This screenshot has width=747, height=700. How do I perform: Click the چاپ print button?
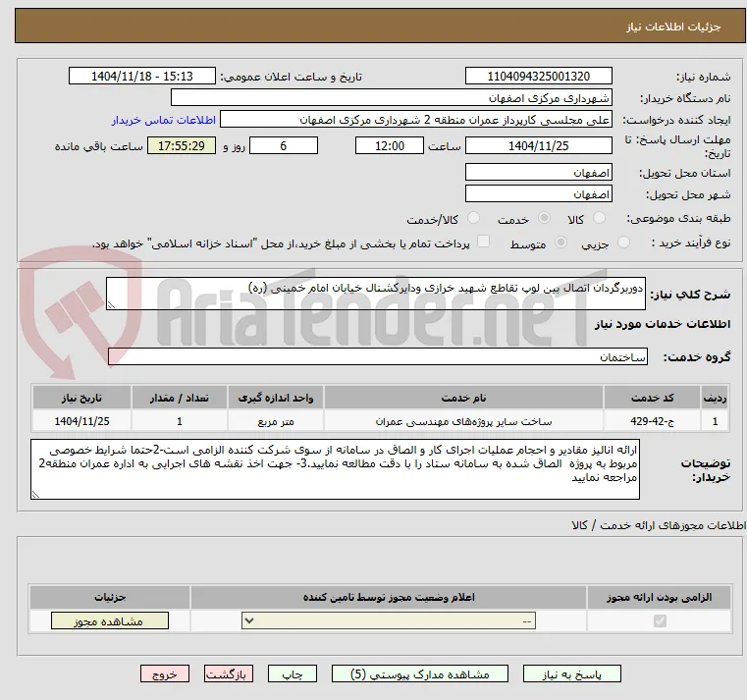[x=293, y=674]
